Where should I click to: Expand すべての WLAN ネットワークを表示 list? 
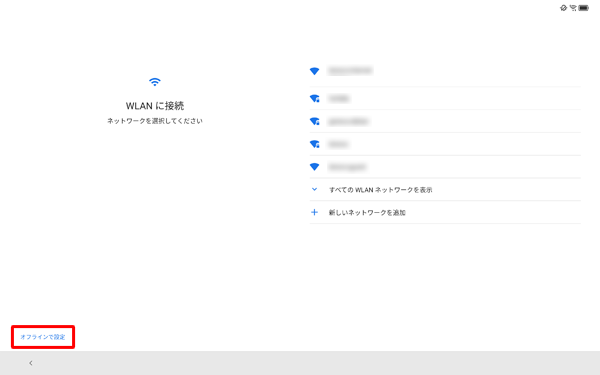tap(445, 189)
